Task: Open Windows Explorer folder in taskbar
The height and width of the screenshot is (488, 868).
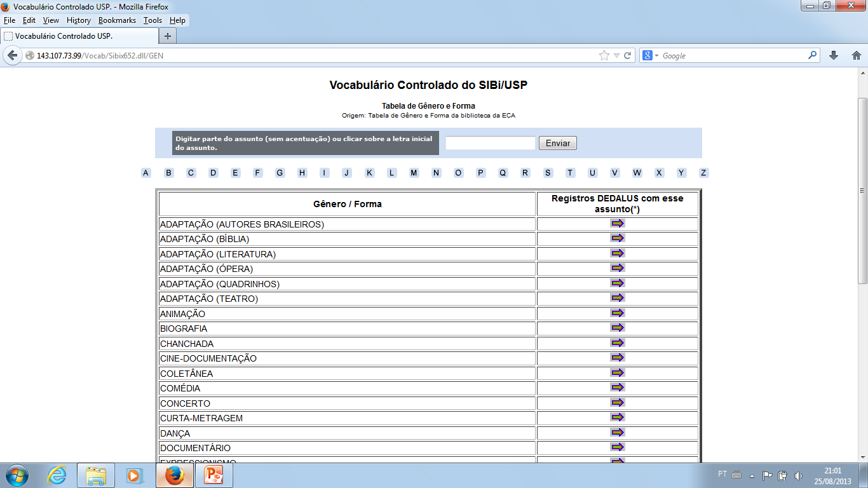Action: click(96, 475)
